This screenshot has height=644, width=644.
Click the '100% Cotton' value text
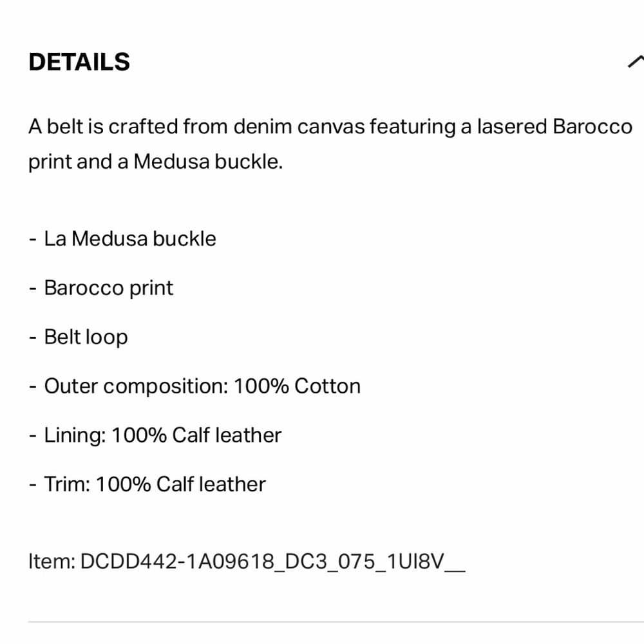(298, 386)
